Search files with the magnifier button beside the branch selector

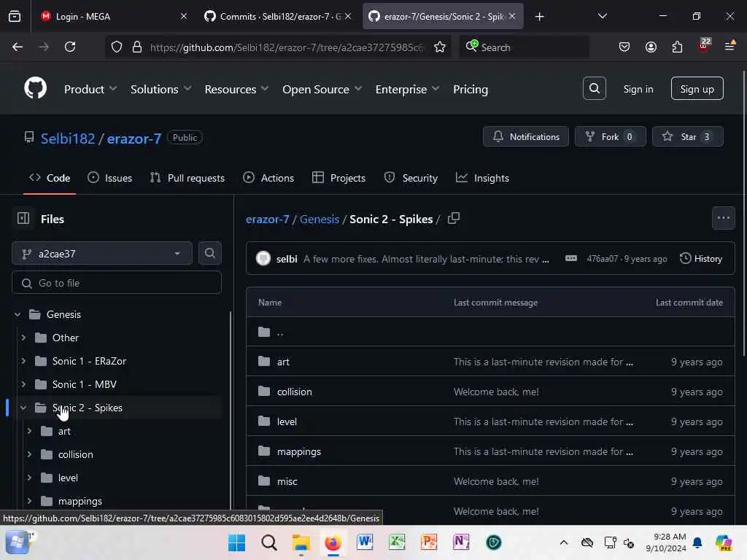coord(209,253)
